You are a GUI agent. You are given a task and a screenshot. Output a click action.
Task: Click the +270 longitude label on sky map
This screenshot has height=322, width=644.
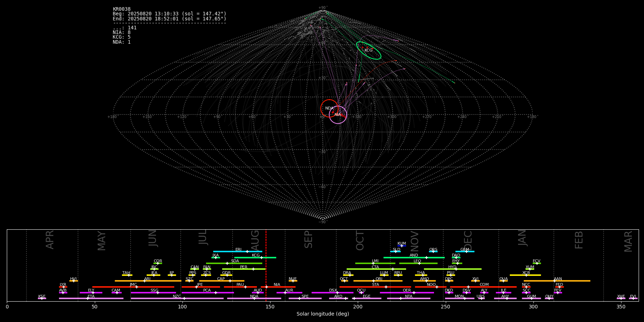[427, 117]
